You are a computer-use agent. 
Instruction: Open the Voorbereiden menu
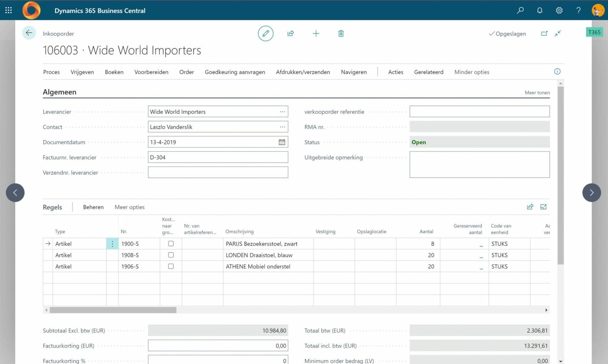click(x=151, y=72)
